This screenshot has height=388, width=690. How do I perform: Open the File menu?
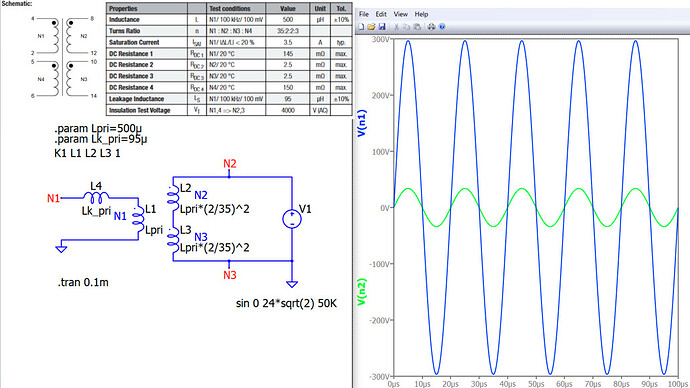point(364,14)
